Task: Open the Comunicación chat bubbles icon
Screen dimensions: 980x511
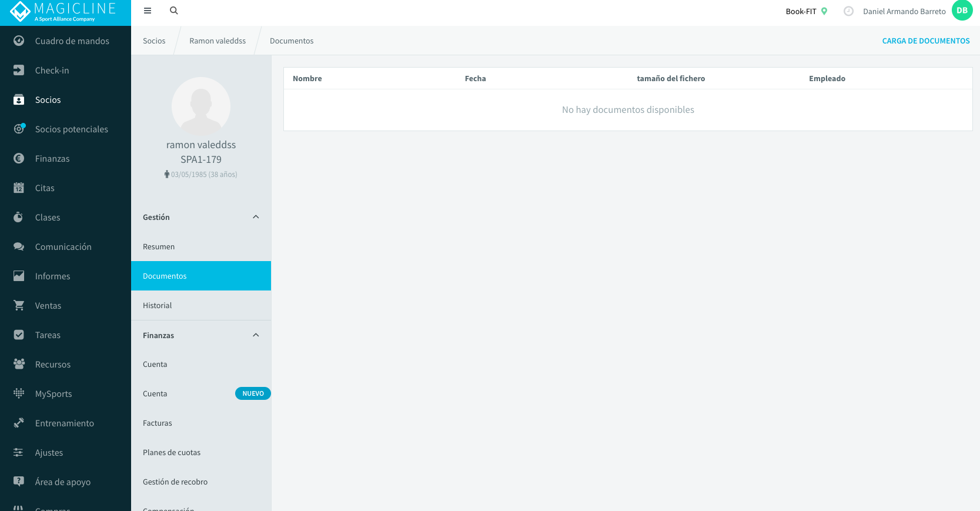Action: point(19,246)
